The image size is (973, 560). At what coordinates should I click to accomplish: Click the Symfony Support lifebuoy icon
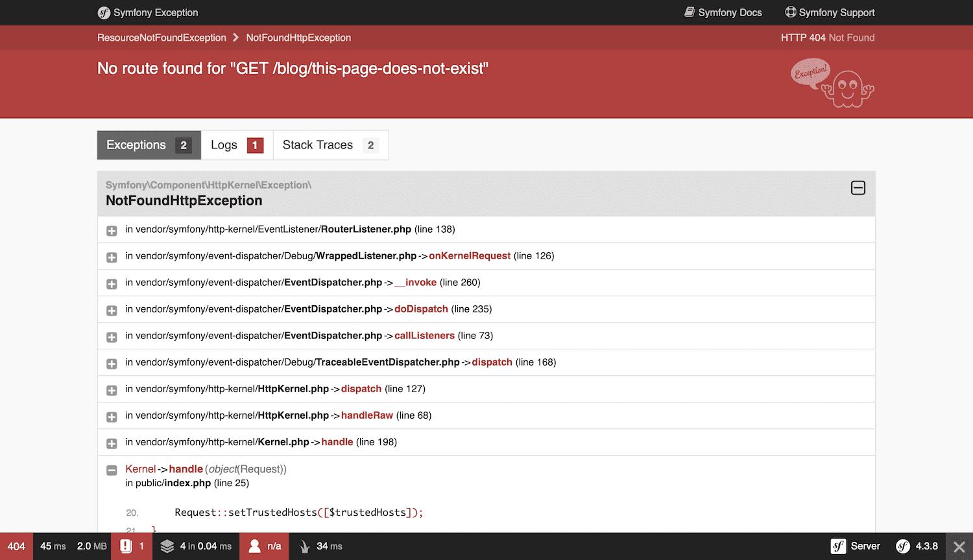coord(791,12)
